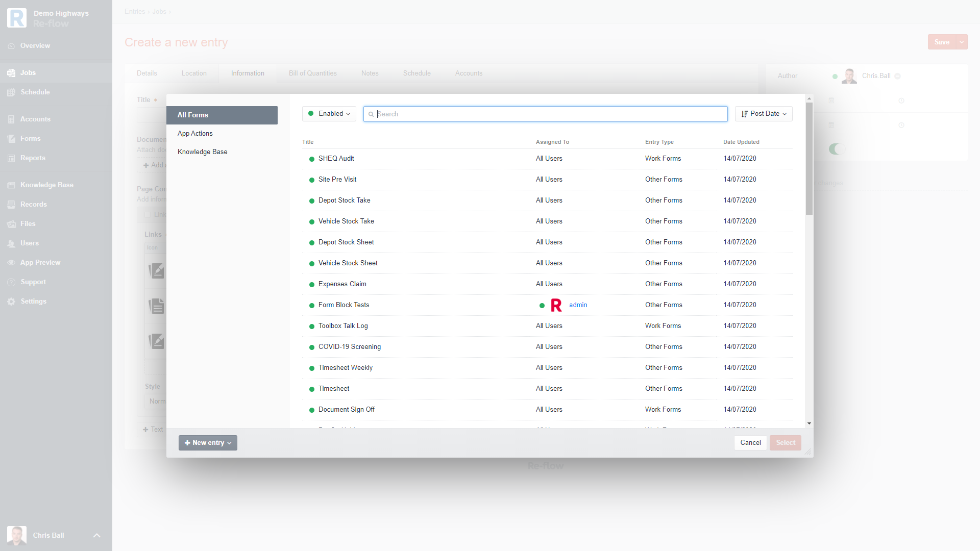980x551 pixels.
Task: Open the Enabled status filter dropdown
Action: pos(329,114)
